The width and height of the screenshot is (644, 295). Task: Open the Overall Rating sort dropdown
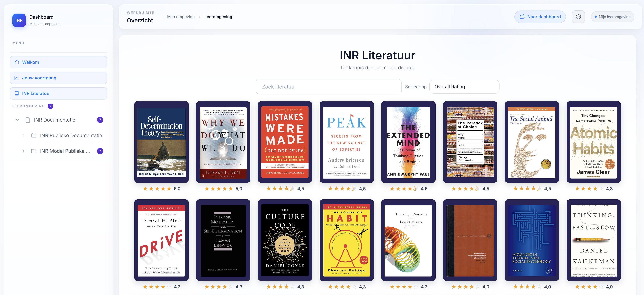[x=464, y=87]
